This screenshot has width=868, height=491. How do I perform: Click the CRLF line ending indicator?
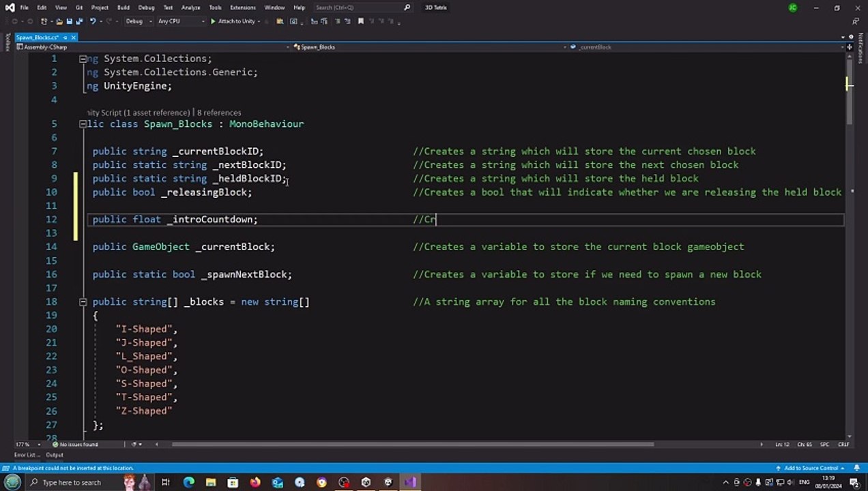click(x=843, y=444)
